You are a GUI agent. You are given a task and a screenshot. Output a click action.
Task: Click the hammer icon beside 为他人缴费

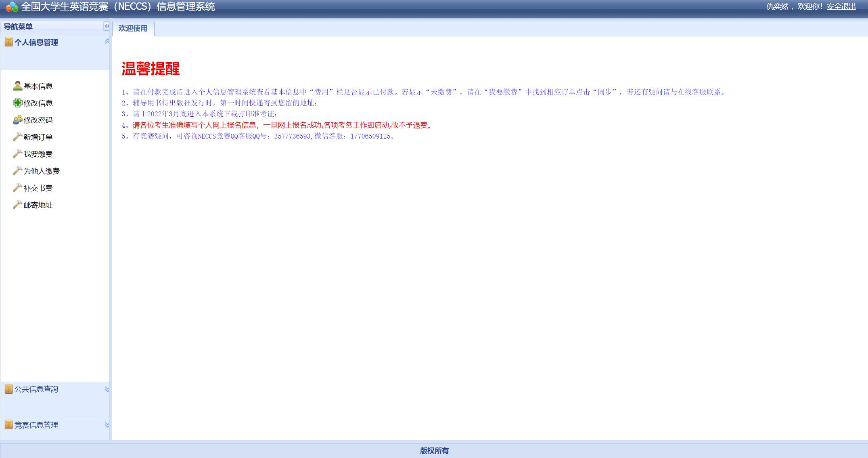point(17,170)
